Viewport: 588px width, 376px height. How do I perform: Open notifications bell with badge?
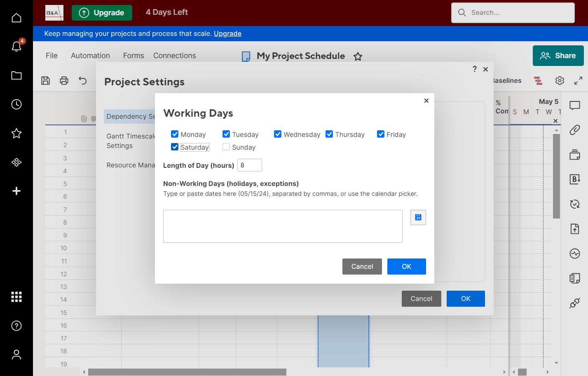pos(17,46)
